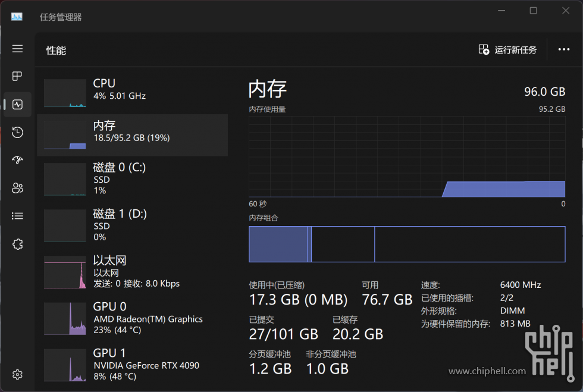Click the CPU mini usage graph
Screen dimensions: 583x392
65,93
